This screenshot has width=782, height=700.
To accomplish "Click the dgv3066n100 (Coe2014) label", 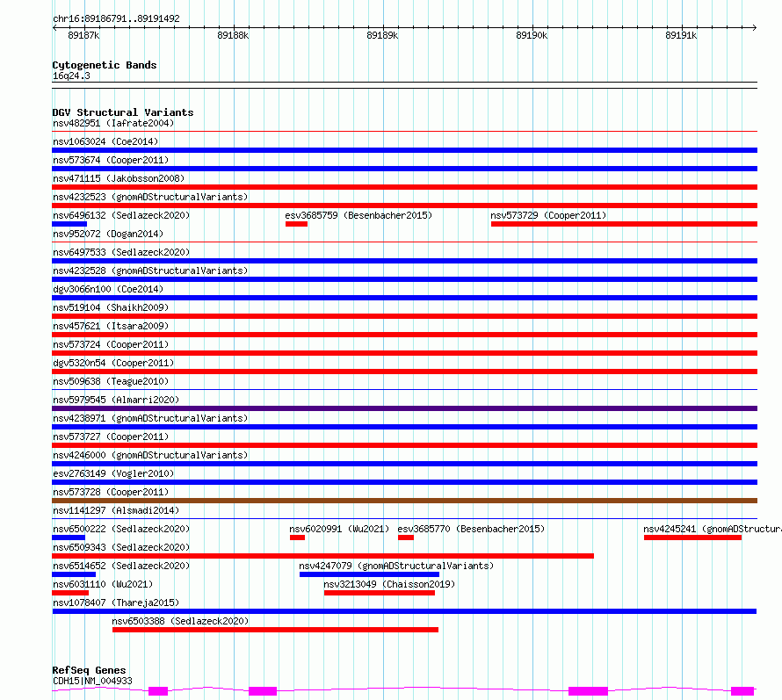I will (x=108, y=289).
